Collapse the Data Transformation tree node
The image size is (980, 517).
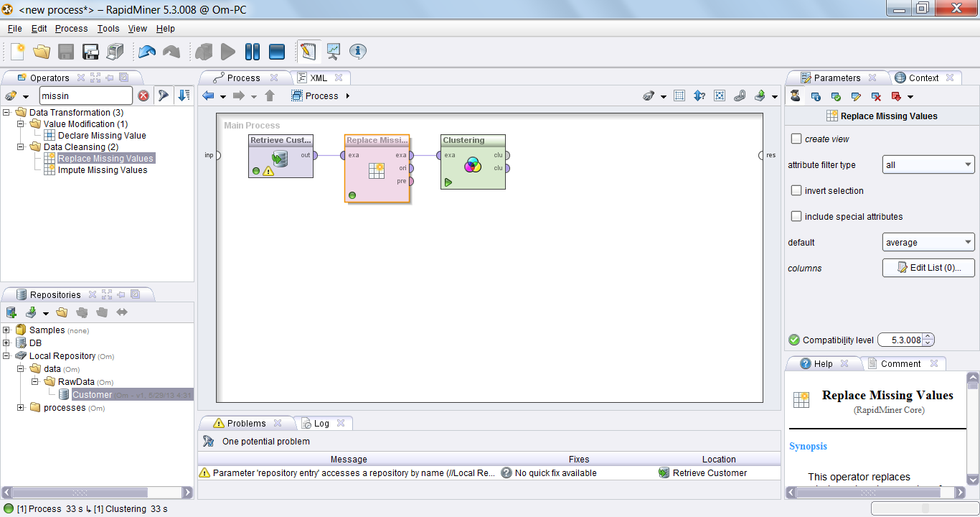point(7,112)
